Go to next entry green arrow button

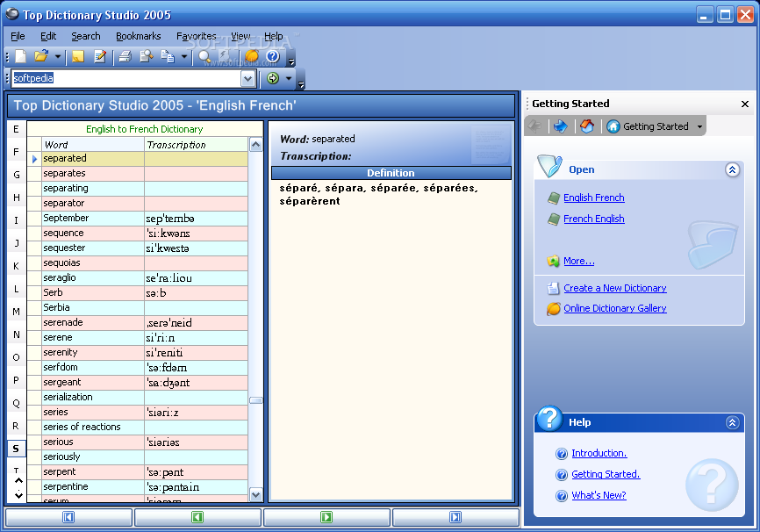coord(326,517)
